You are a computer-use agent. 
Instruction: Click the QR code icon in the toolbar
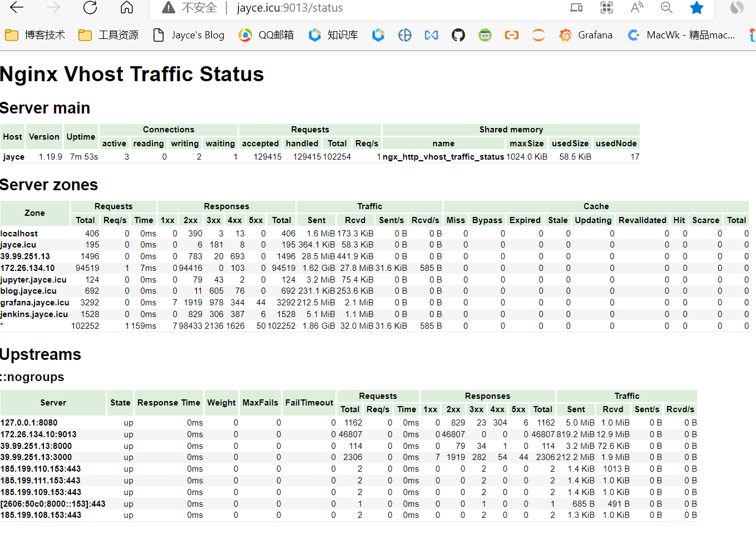tap(606, 8)
